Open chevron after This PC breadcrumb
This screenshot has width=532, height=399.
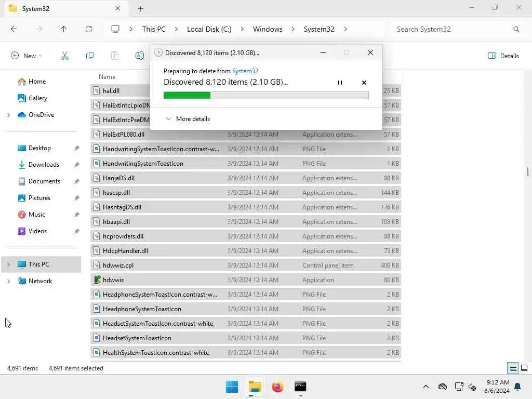(x=176, y=29)
